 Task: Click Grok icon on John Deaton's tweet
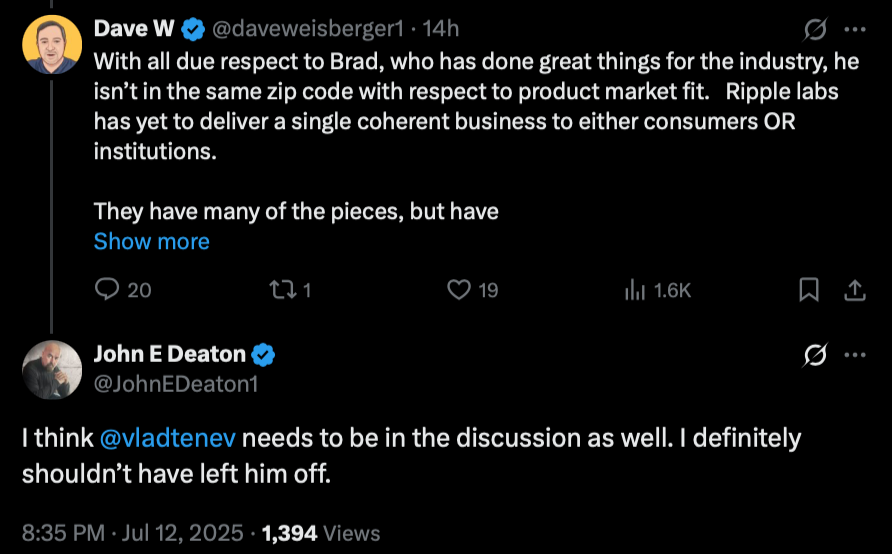815,354
